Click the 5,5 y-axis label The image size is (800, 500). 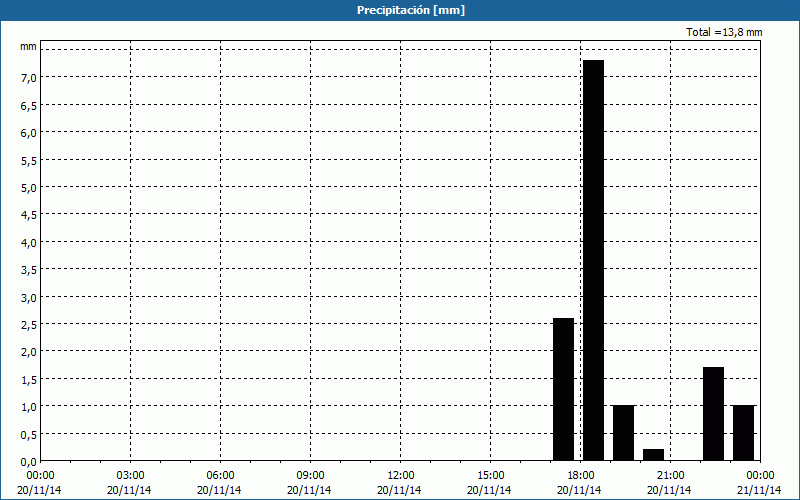pos(29,160)
